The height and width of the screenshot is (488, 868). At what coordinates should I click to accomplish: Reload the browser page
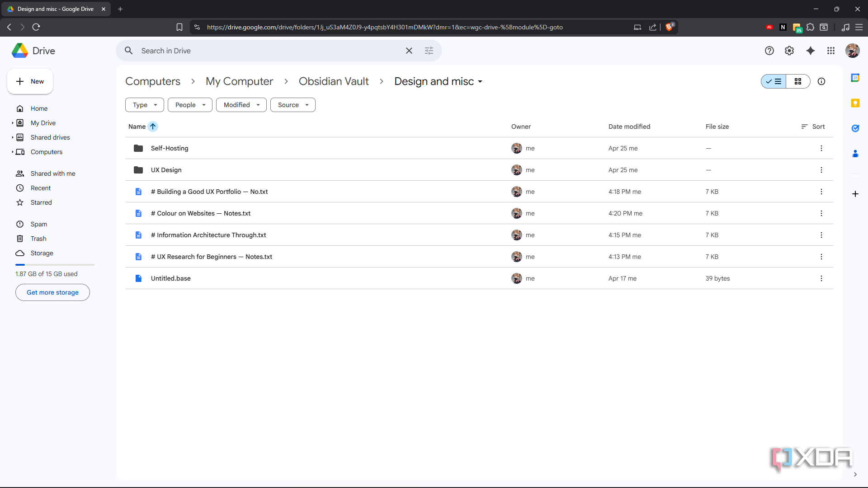tap(36, 27)
